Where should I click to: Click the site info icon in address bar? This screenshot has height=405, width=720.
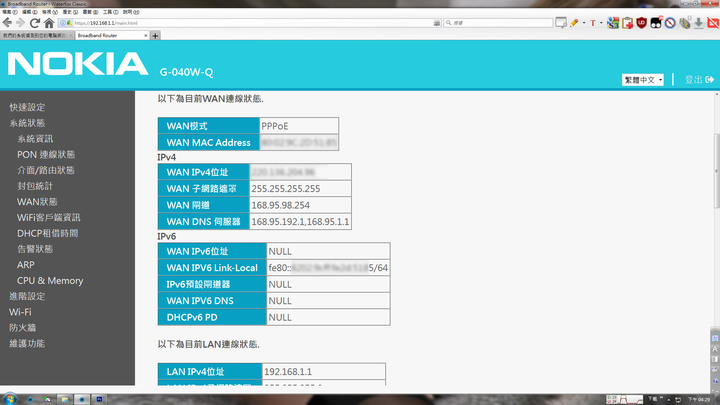(62, 23)
